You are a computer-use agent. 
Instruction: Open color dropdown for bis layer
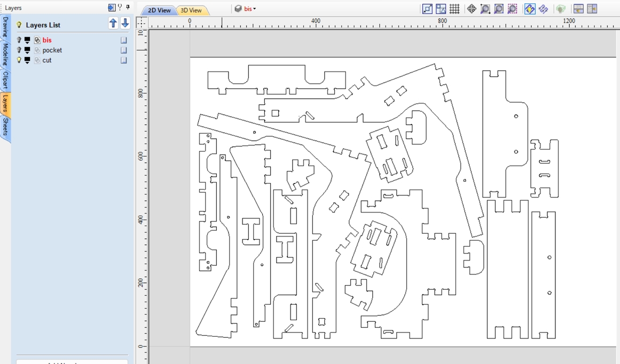coord(27,41)
